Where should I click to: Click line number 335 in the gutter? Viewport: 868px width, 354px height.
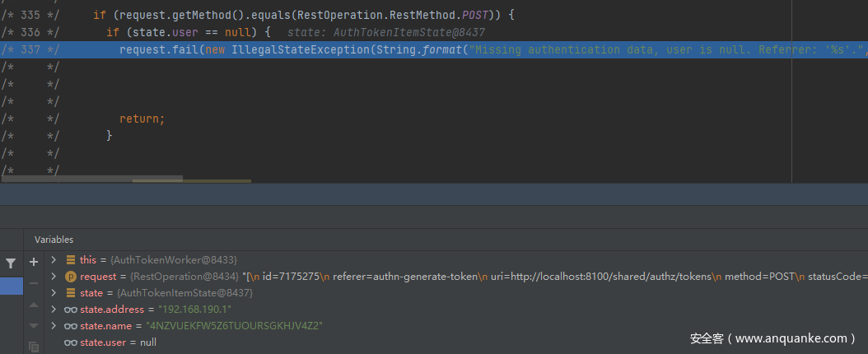(x=30, y=15)
